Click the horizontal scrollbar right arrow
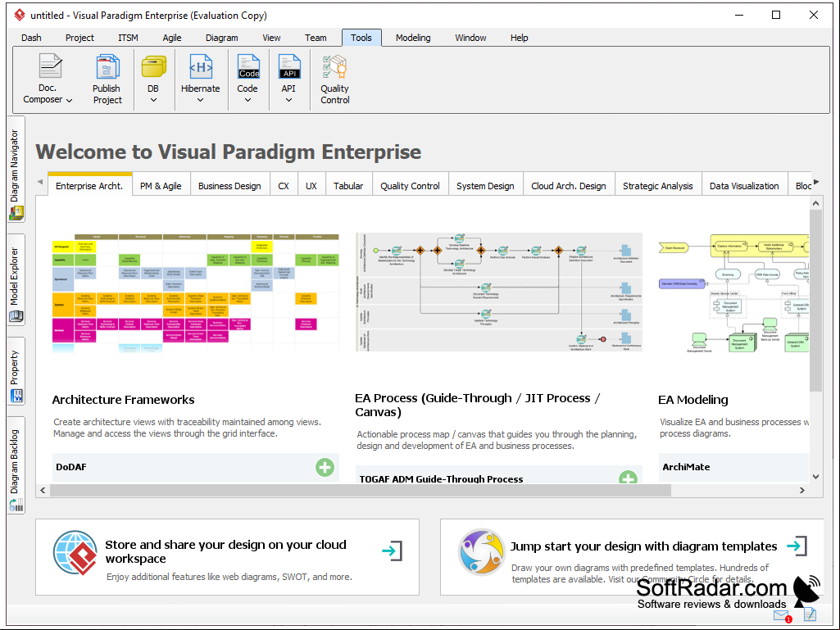The width and height of the screenshot is (840, 630). [802, 490]
